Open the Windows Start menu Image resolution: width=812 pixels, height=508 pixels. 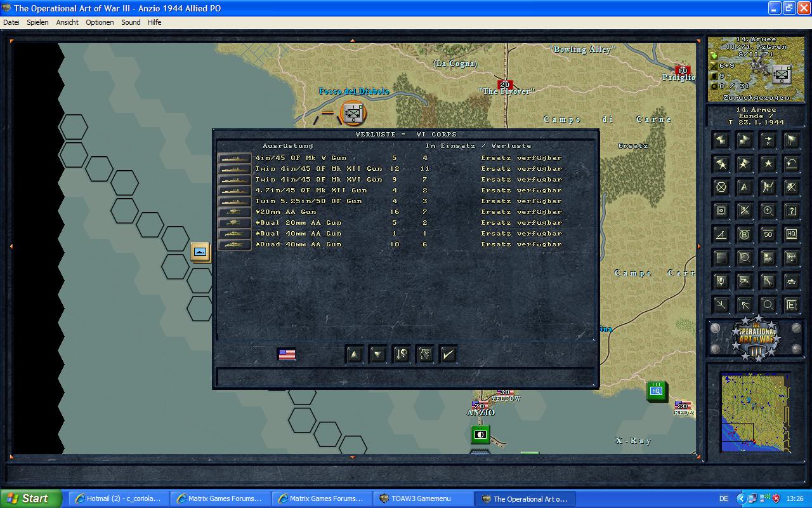(x=30, y=498)
